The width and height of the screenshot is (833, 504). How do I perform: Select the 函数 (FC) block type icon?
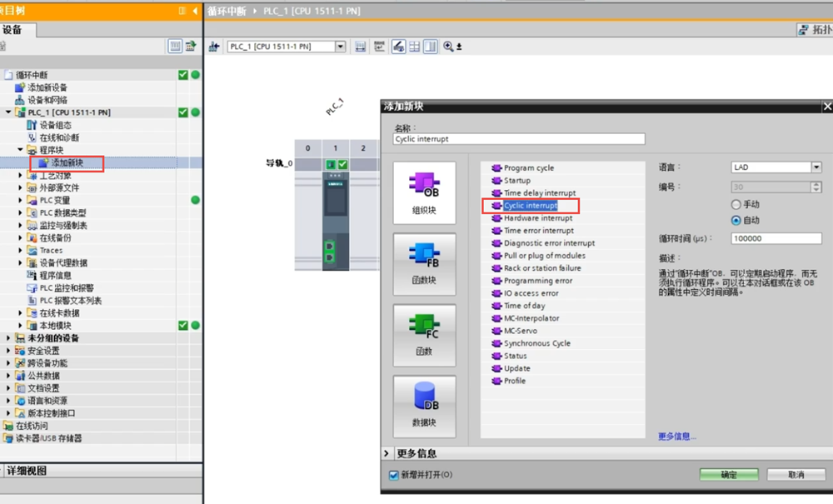(424, 333)
